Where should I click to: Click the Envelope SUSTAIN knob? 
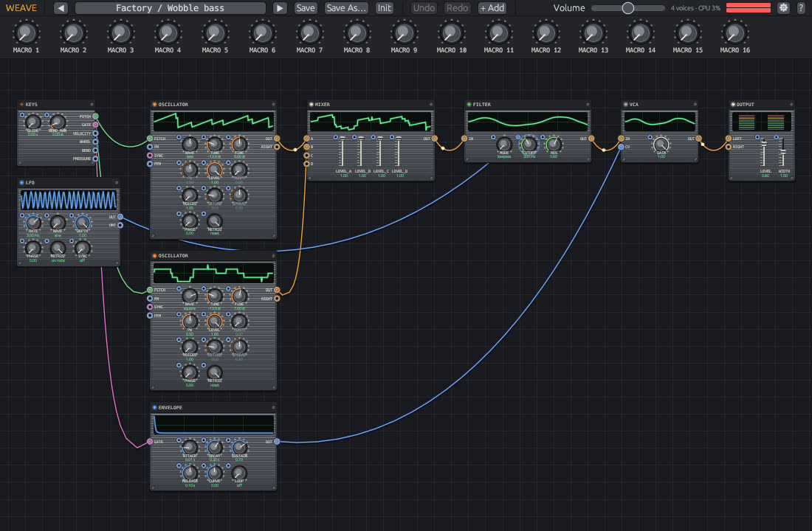[x=238, y=447]
